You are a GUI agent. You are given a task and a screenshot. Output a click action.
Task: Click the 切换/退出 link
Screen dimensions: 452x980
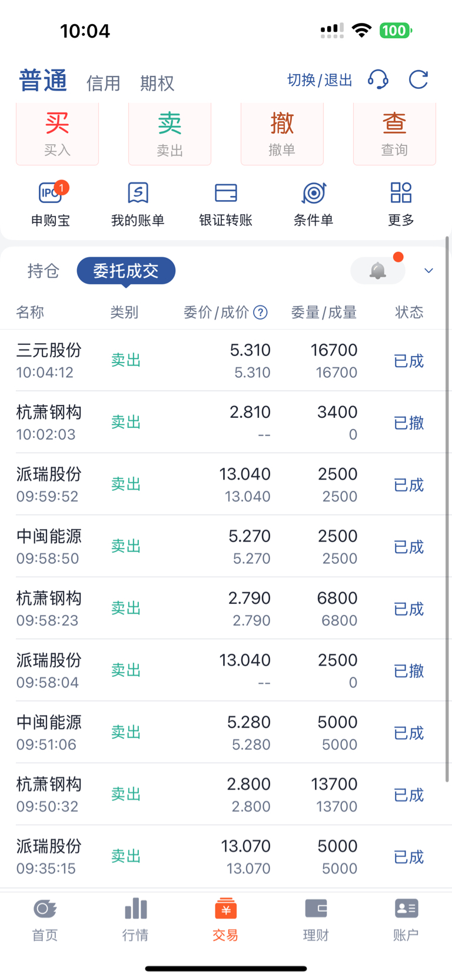coord(320,80)
